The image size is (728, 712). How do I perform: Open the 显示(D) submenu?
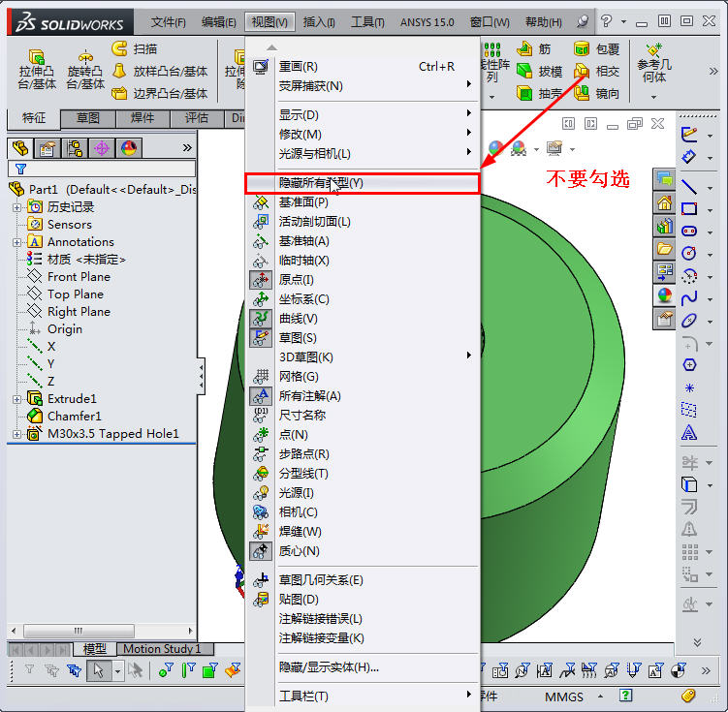(x=300, y=115)
